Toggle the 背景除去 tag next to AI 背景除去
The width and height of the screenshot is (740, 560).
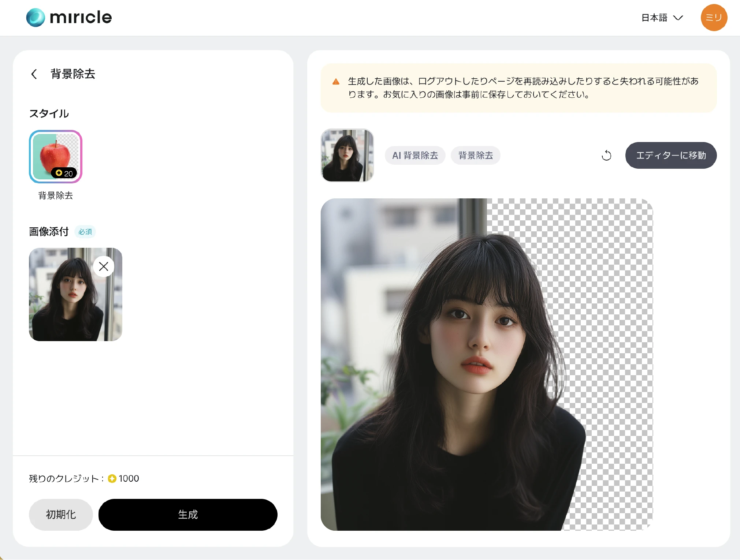[475, 155]
